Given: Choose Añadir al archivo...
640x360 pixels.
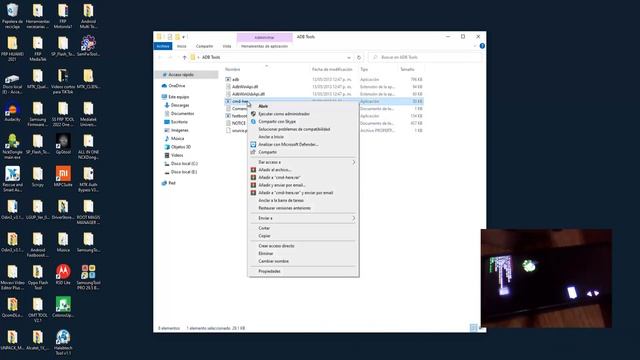Looking at the screenshot, I should pyautogui.click(x=303, y=170).
